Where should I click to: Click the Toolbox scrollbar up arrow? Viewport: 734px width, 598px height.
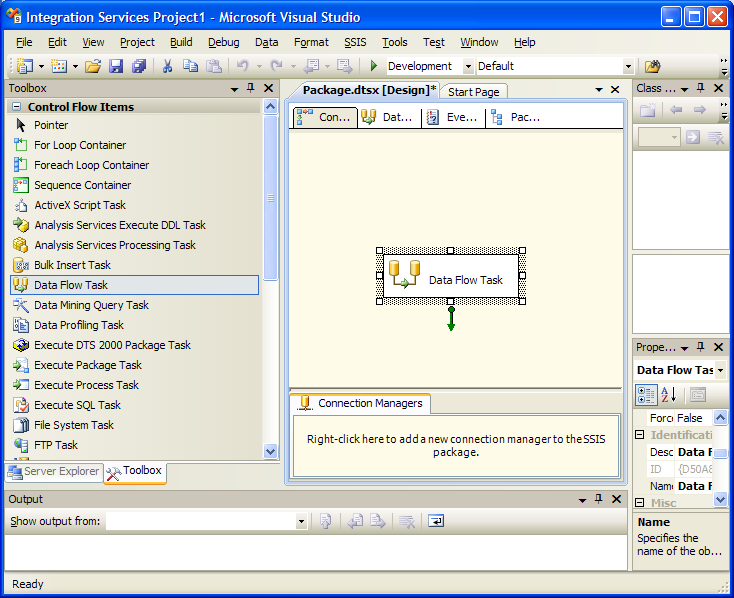[270, 107]
